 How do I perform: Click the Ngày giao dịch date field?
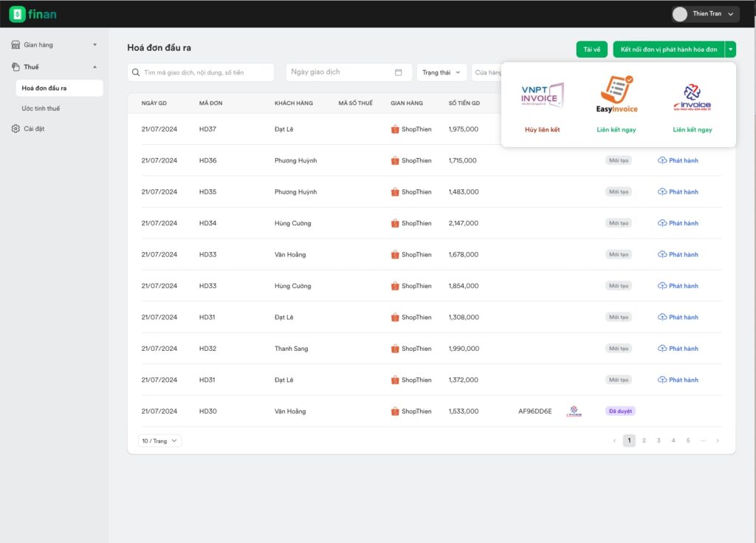click(x=348, y=72)
